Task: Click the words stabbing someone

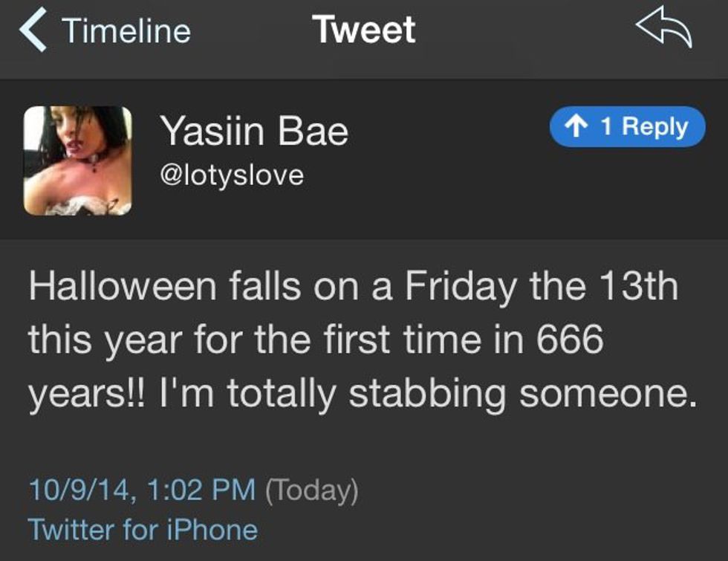Action: pyautogui.click(x=524, y=395)
